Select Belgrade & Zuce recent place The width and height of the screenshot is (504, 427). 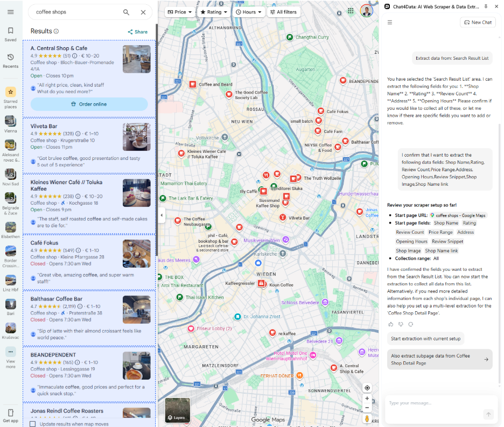11,204
